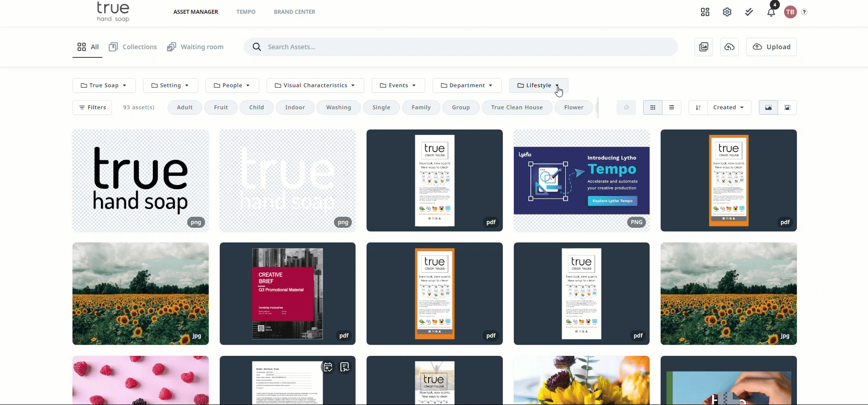868x405 pixels.
Task: Open the TB user avatar
Action: coord(790,12)
